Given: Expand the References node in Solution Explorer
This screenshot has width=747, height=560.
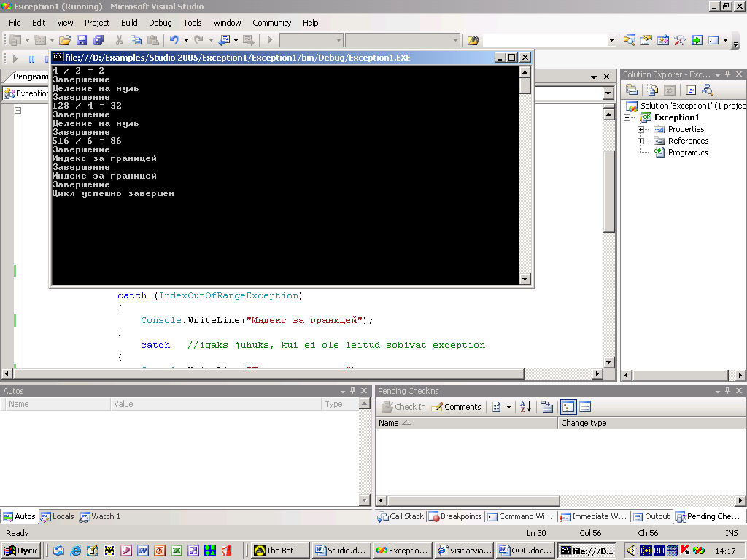Looking at the screenshot, I should pos(640,141).
